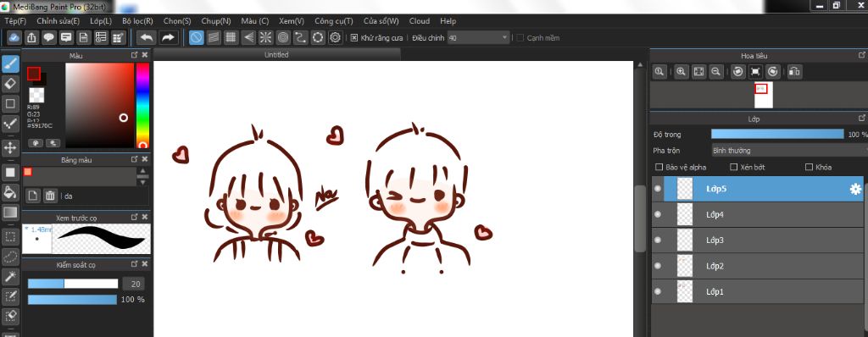Zoom out using navigator magnifier minus
868x337 pixels.
(715, 71)
